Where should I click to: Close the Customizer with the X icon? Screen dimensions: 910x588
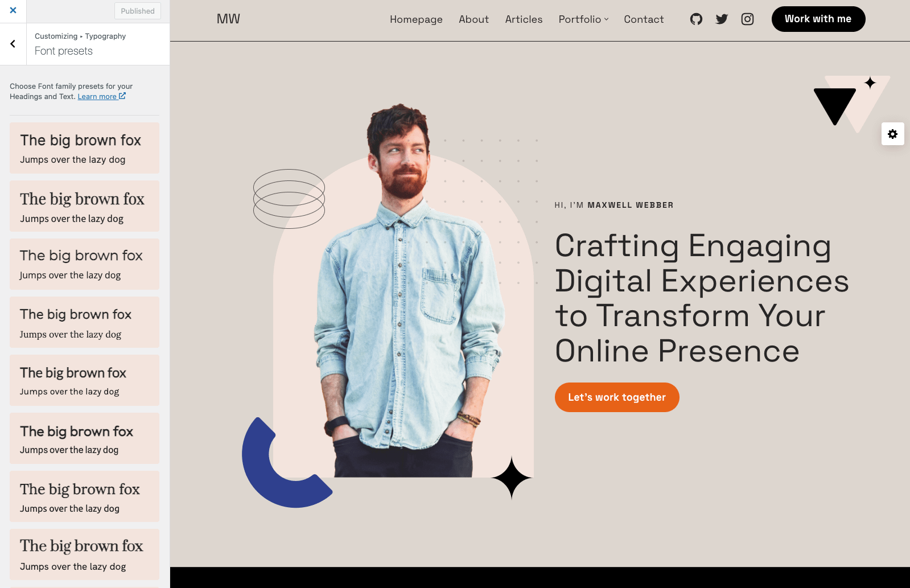point(13,10)
